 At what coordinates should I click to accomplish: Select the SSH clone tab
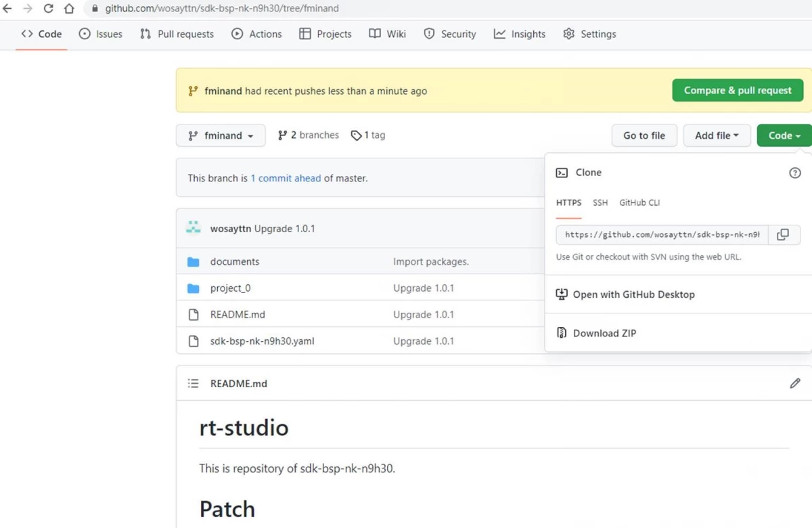pos(600,202)
